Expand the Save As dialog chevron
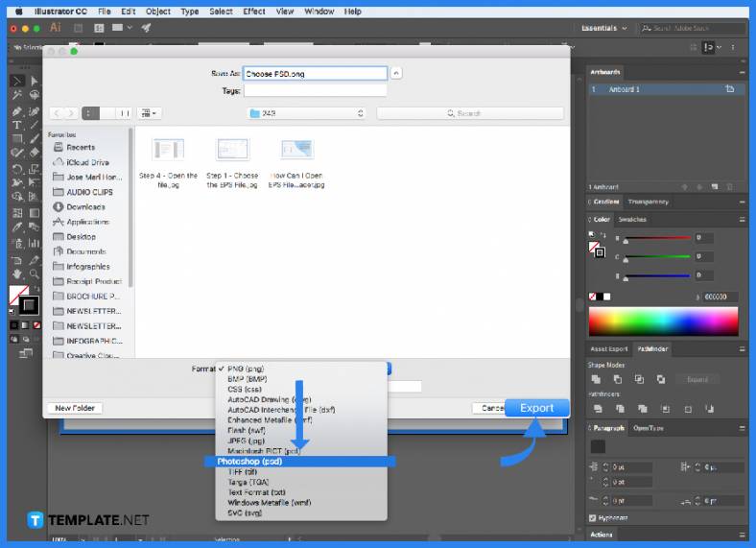 pos(397,73)
